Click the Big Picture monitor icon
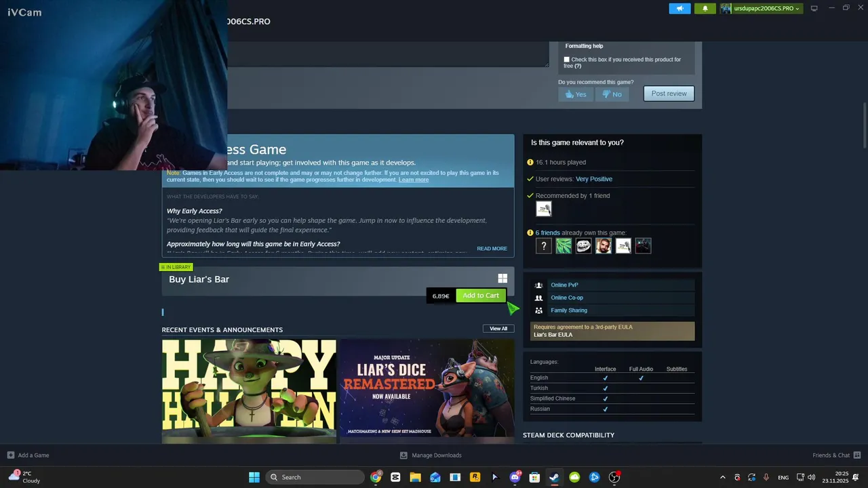 click(814, 8)
